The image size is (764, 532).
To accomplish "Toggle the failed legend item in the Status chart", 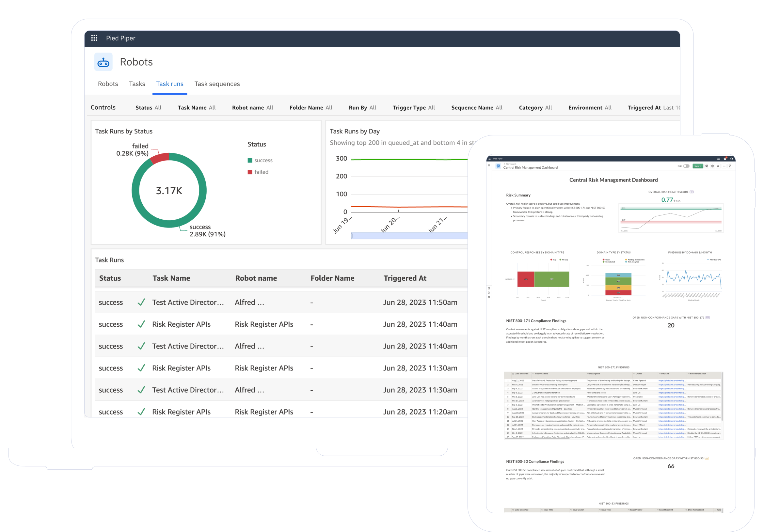I will point(258,172).
